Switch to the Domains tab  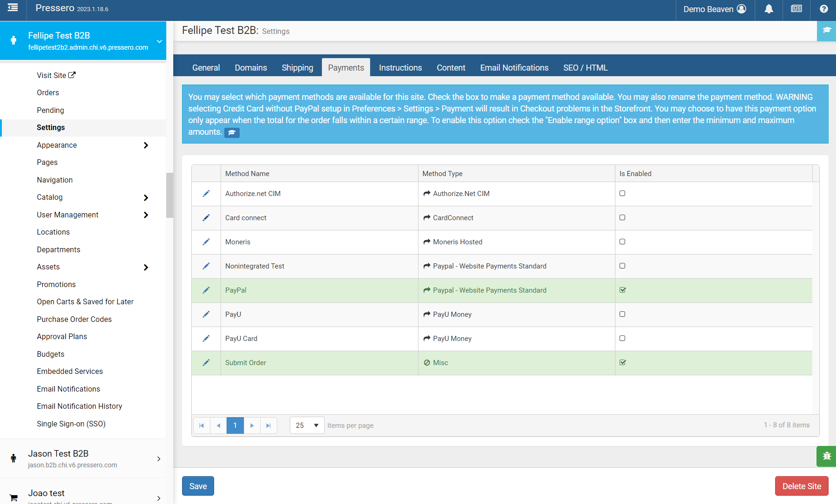tap(251, 68)
